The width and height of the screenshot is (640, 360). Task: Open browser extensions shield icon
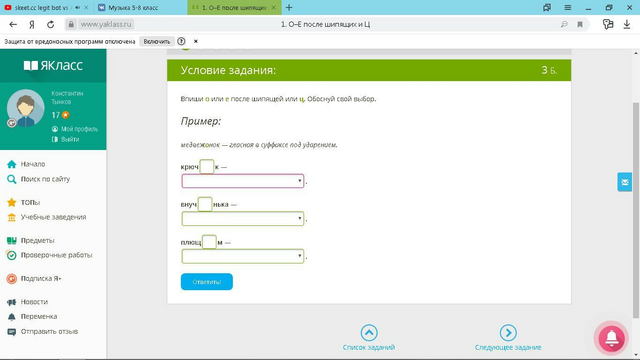pyautogui.click(x=608, y=24)
